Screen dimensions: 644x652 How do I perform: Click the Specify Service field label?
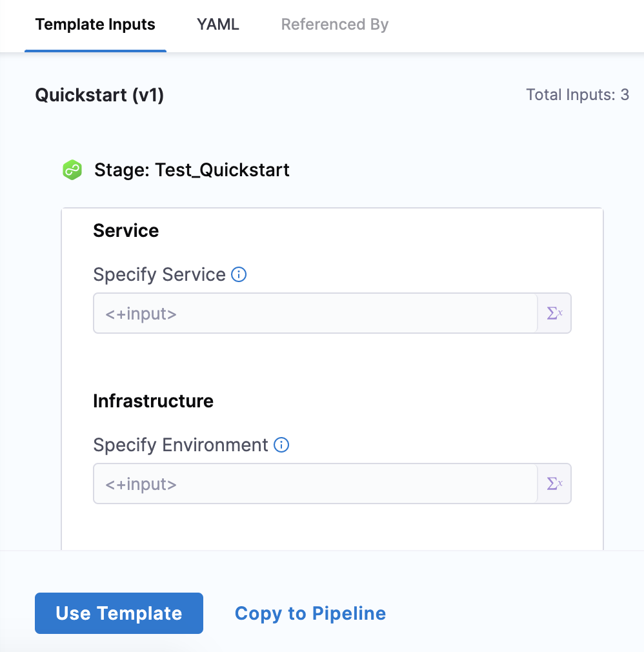159,275
